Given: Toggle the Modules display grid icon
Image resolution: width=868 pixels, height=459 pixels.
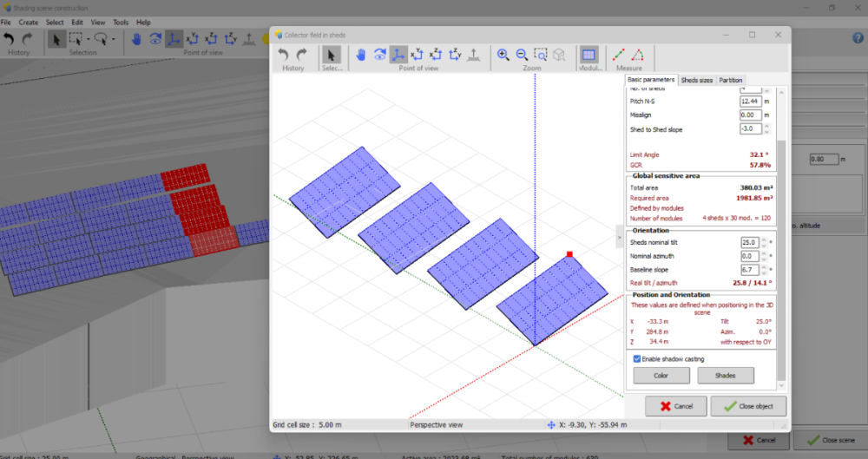Looking at the screenshot, I should coord(589,55).
